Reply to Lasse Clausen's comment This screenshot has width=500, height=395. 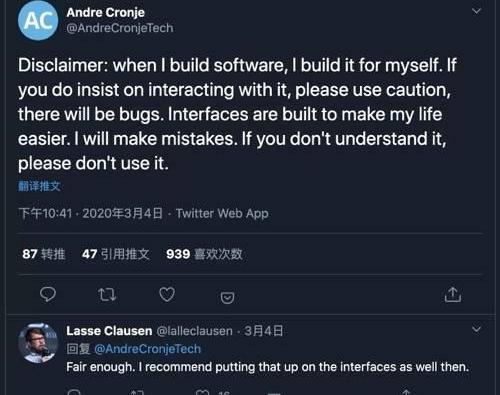point(74,392)
